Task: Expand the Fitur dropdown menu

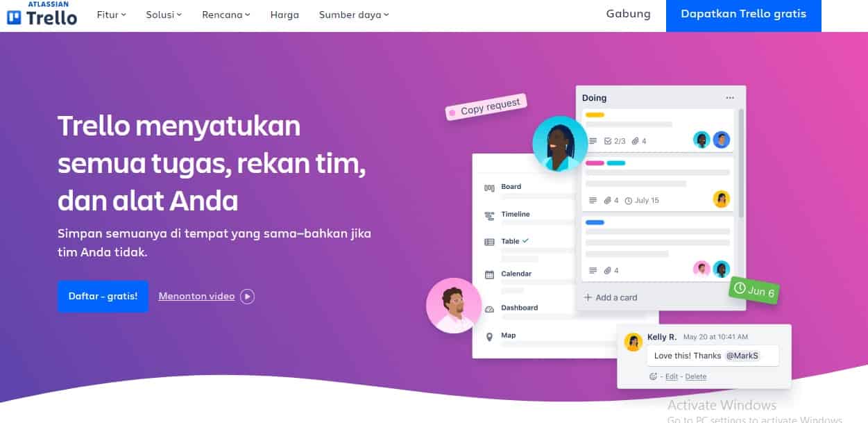Action: pos(111,15)
